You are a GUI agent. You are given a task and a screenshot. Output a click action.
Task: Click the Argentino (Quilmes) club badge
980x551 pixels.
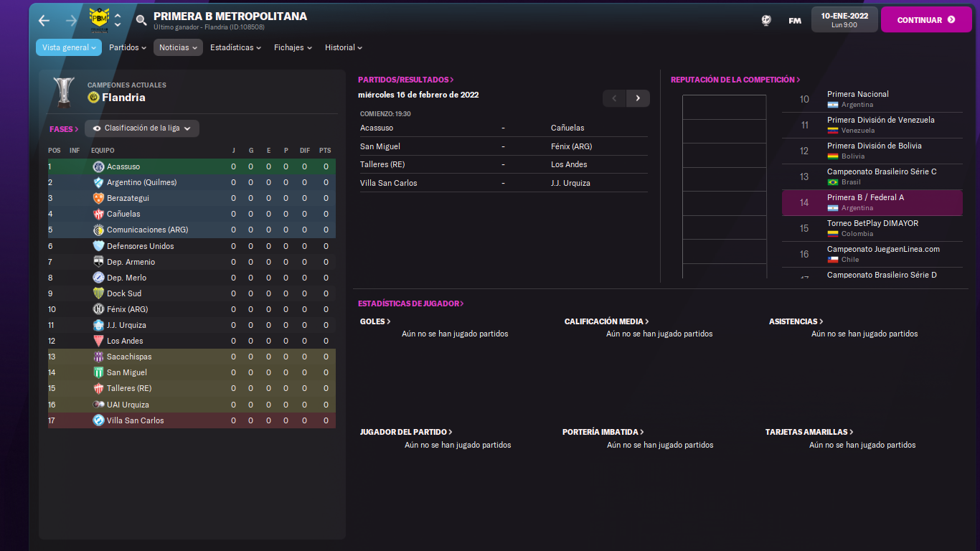(98, 182)
